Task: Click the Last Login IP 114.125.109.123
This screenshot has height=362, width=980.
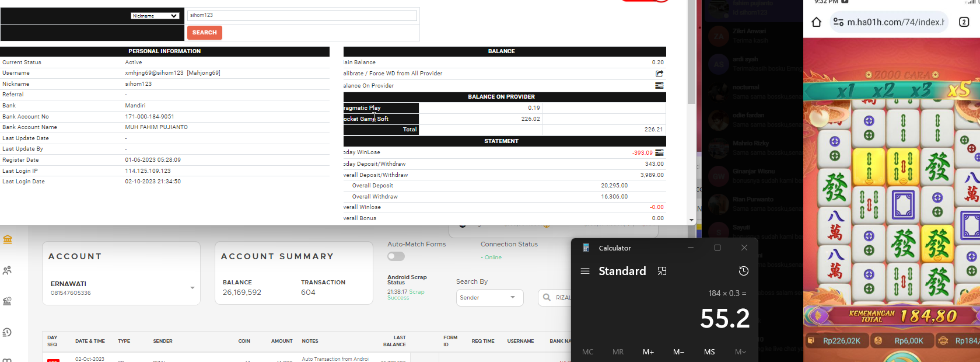Action: click(148, 171)
